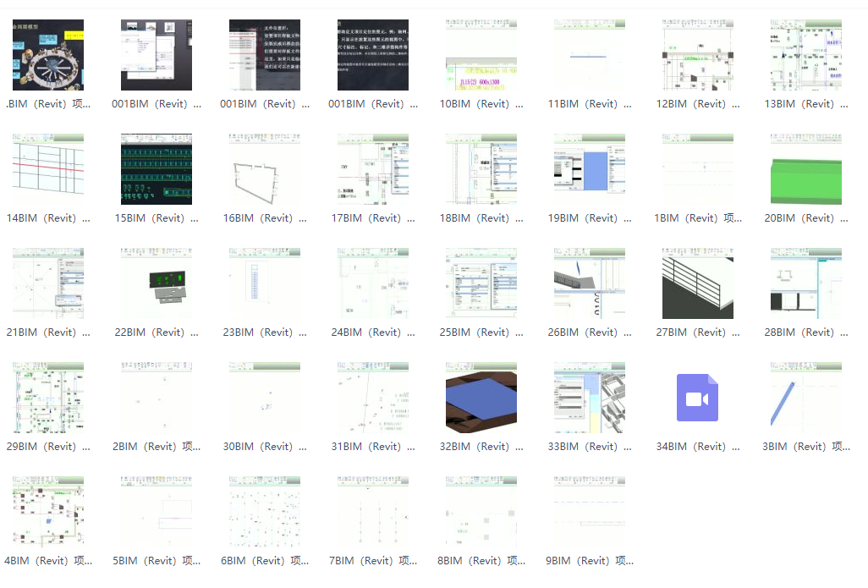Open the 12BIM (Revit) floor plan thumbnail

697,55
